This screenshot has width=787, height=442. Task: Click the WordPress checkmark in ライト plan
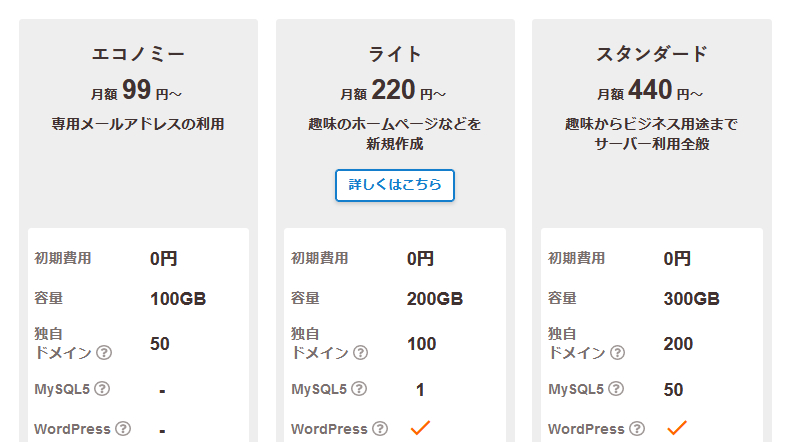(x=420, y=428)
